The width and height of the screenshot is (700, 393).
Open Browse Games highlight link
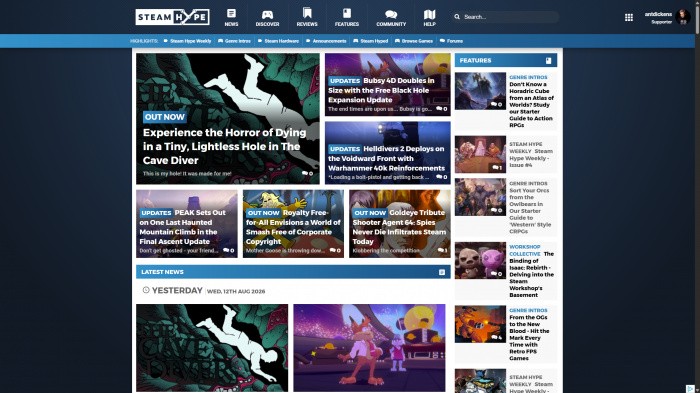[x=414, y=41]
